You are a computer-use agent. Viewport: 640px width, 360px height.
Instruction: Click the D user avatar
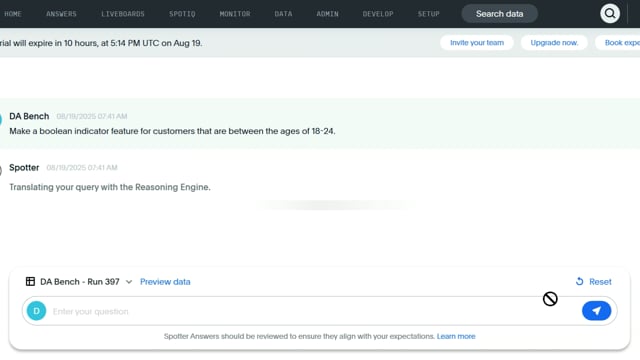tap(36, 311)
